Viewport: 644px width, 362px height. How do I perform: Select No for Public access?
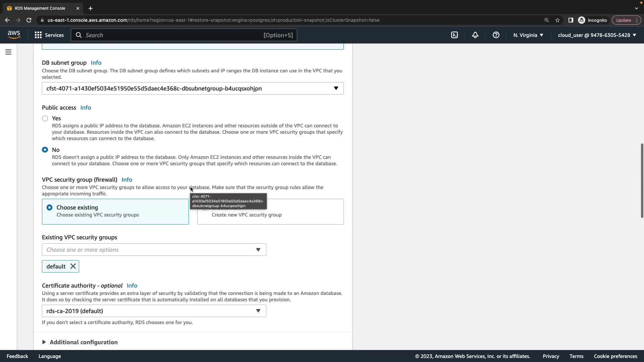point(45,150)
